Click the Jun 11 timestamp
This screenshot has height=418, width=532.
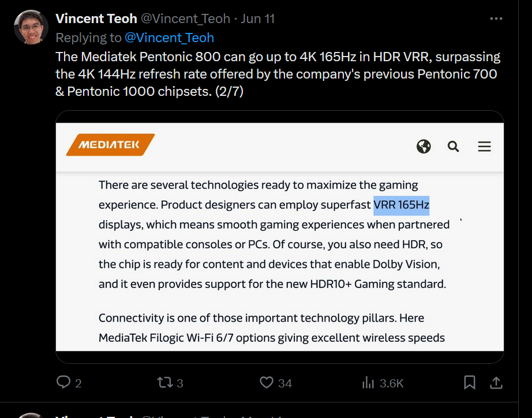(257, 18)
